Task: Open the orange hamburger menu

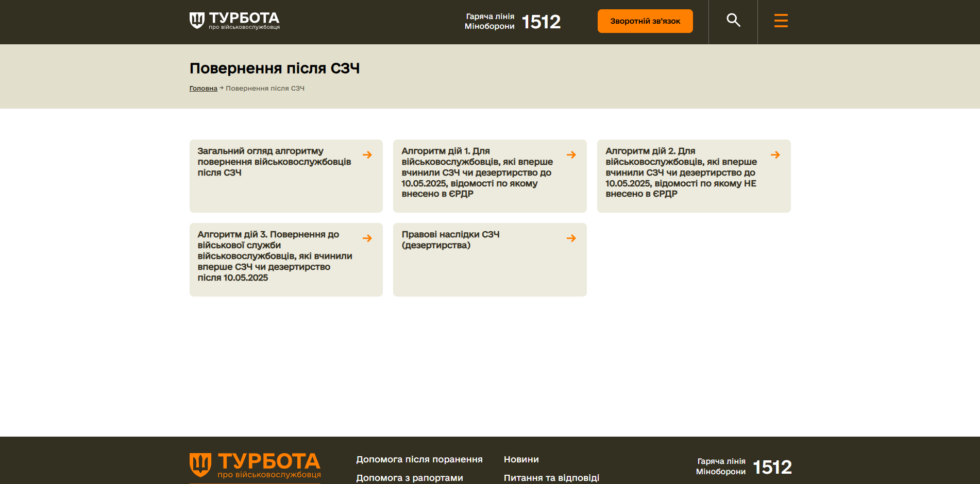Action: (781, 21)
